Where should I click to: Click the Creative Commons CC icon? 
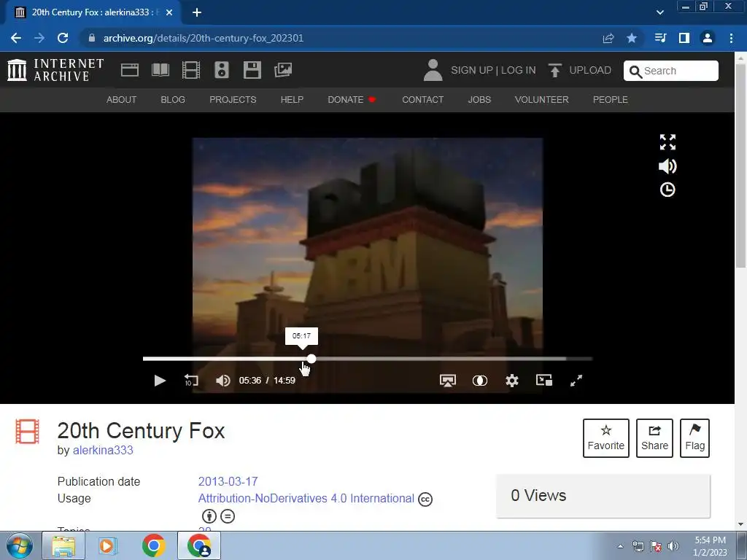pos(425,499)
